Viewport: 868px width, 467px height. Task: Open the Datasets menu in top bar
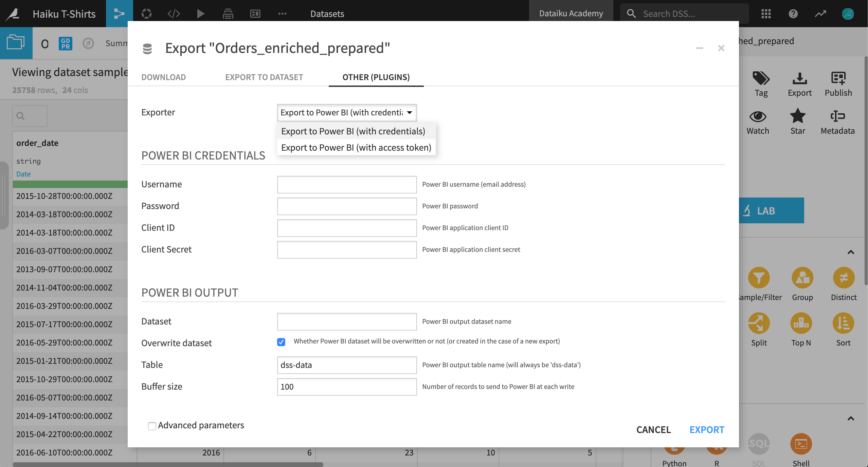(327, 14)
